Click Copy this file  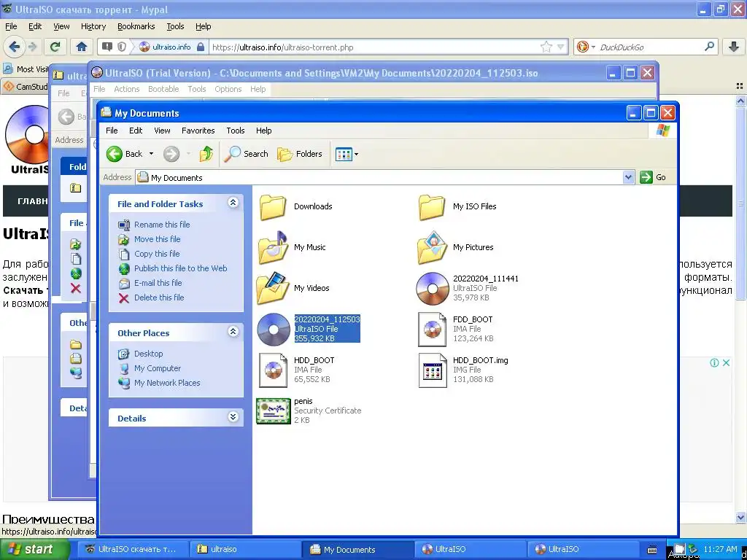point(157,254)
